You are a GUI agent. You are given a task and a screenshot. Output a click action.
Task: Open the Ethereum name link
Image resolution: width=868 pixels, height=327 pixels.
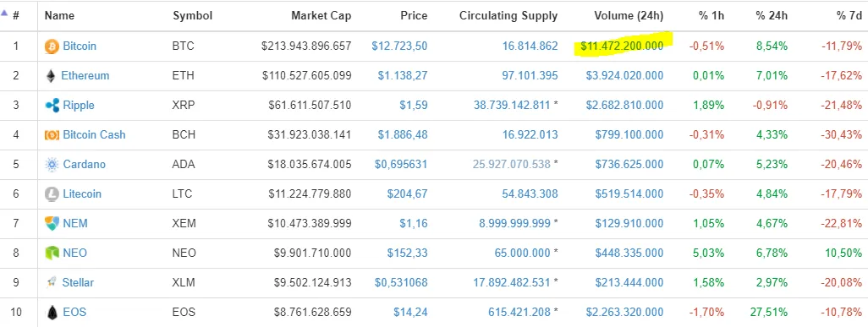pos(85,76)
